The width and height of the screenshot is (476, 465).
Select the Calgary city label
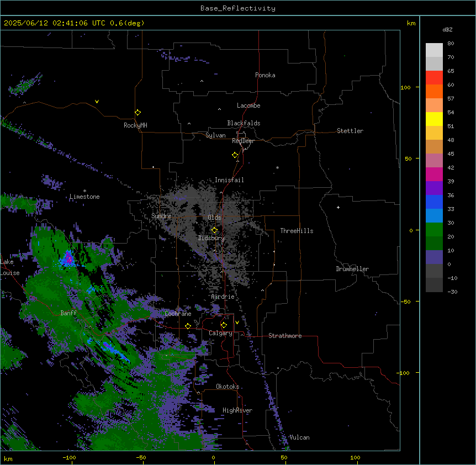point(220,333)
